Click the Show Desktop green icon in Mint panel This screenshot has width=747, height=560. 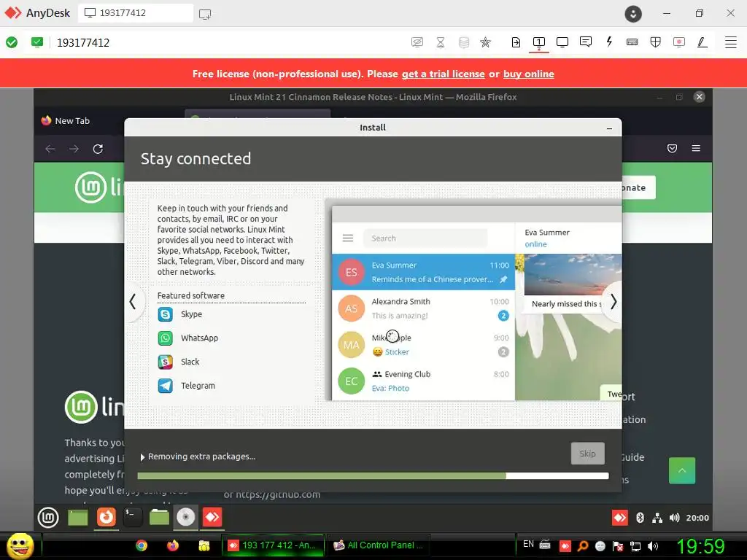pyautogui.click(x=78, y=518)
